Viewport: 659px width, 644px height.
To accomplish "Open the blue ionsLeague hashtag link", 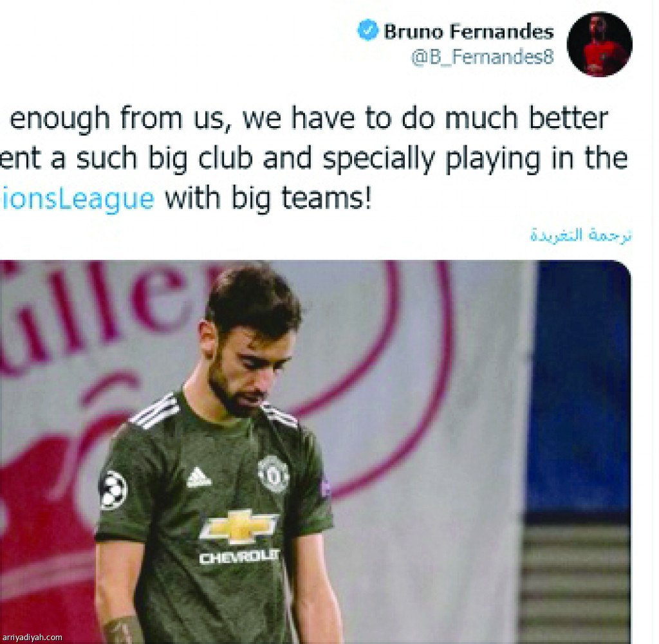I will click(x=77, y=199).
